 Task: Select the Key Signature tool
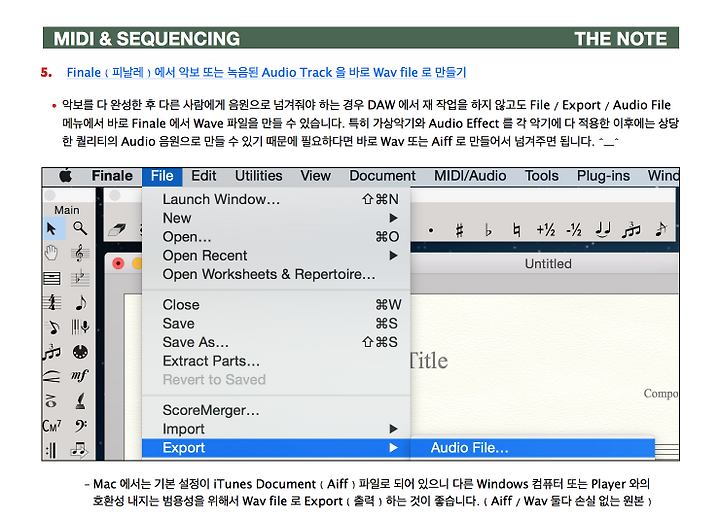click(x=80, y=278)
